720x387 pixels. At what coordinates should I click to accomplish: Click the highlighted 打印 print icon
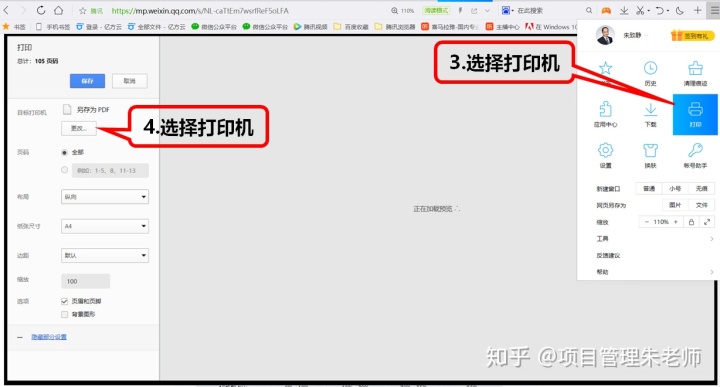tap(695, 114)
